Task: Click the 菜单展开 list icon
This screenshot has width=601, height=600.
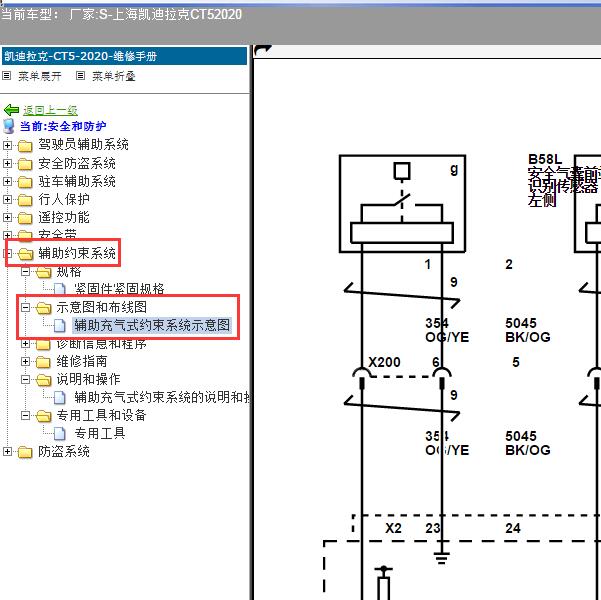Action: [7, 76]
